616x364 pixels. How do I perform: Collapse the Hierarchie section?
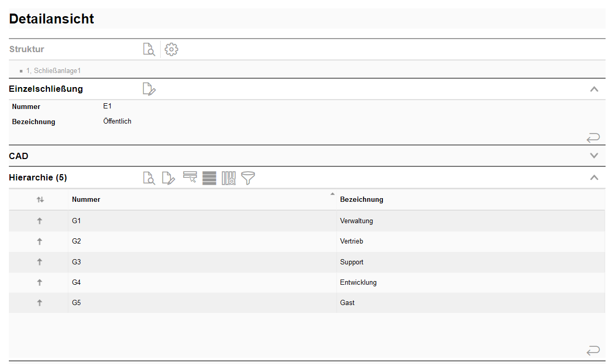click(x=594, y=177)
